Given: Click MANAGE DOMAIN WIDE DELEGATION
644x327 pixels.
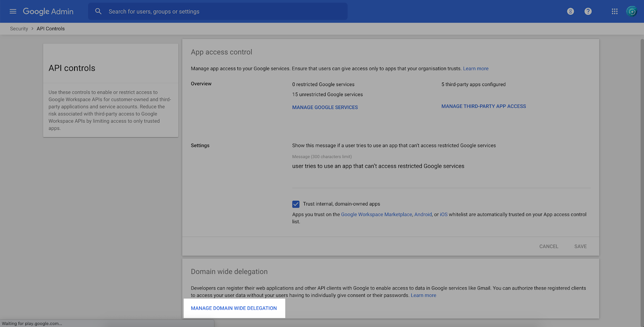Looking at the screenshot, I should [234, 308].
